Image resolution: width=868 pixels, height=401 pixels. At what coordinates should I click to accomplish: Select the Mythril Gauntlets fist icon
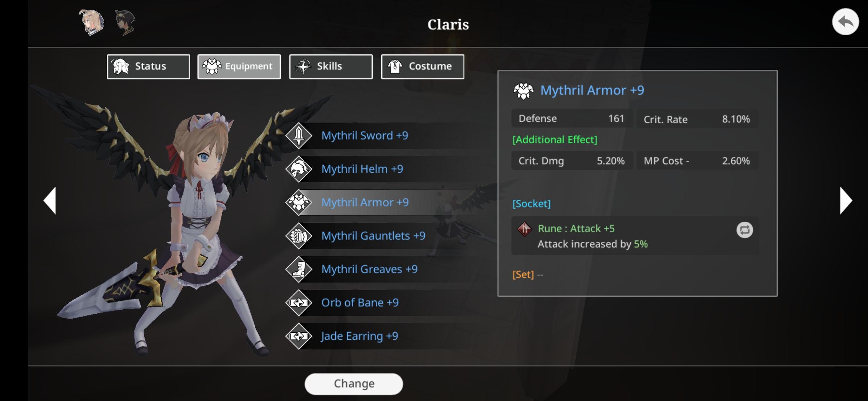(x=299, y=236)
